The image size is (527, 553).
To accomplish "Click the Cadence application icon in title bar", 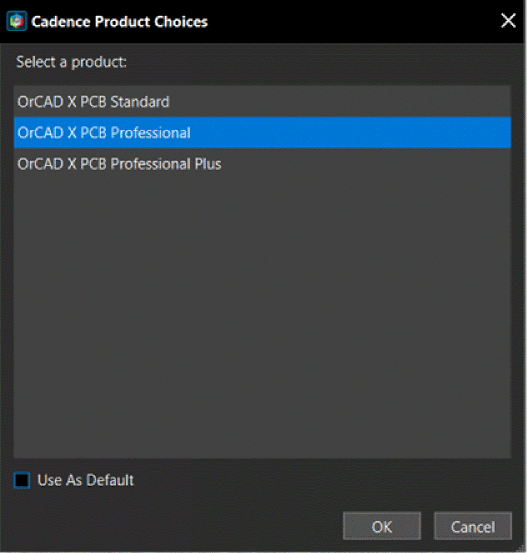I will point(17,21).
